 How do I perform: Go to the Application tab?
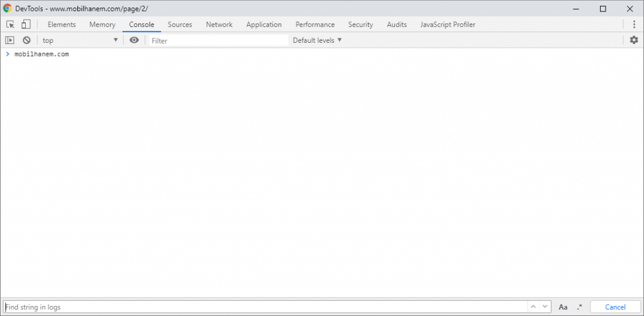(x=264, y=25)
